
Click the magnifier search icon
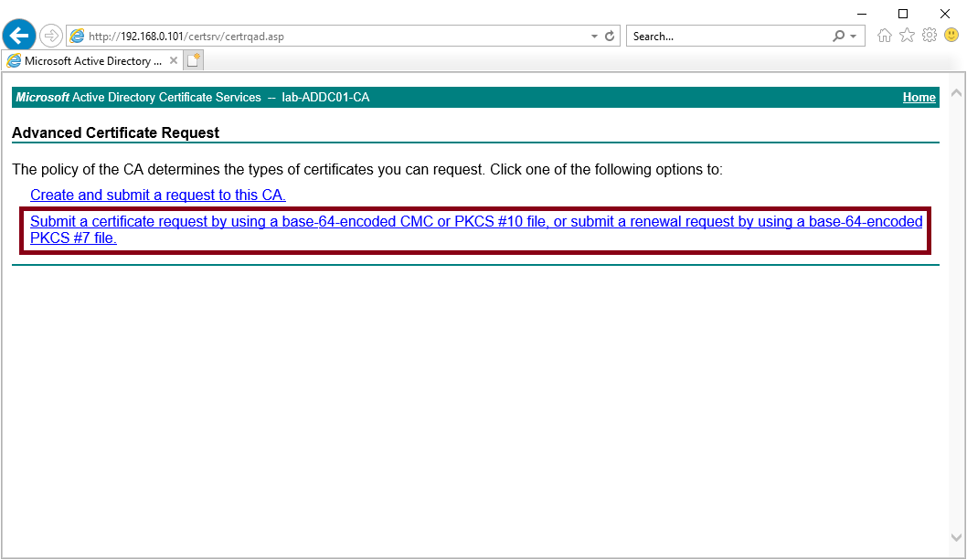coord(838,36)
